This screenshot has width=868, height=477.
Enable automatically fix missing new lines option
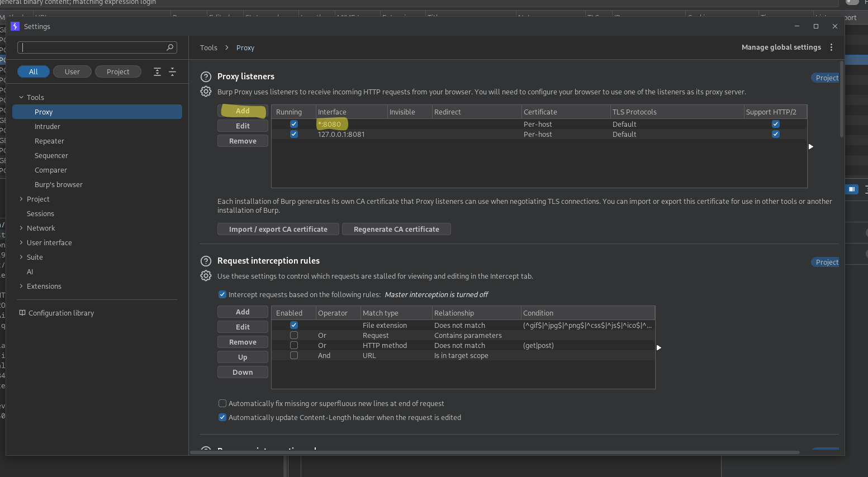click(x=222, y=403)
